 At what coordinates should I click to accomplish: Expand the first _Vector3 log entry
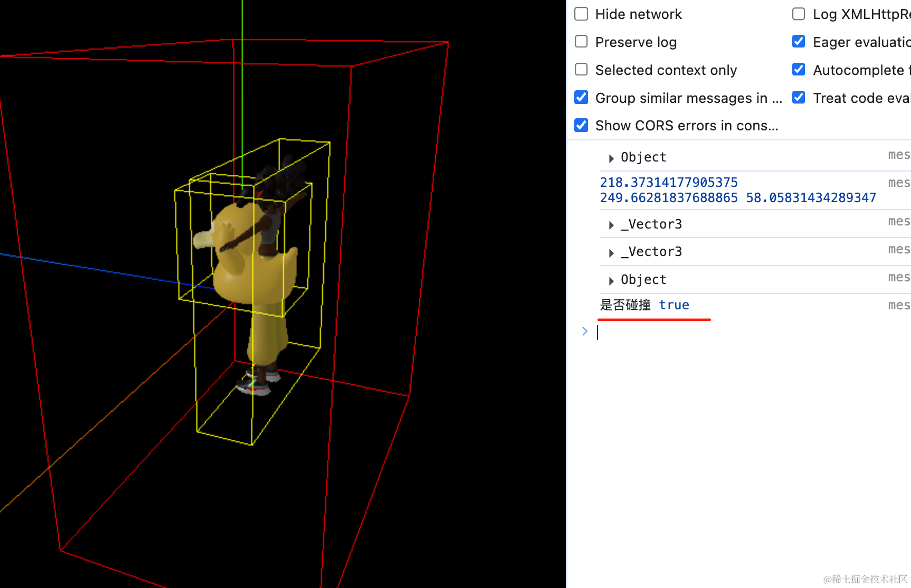(611, 225)
